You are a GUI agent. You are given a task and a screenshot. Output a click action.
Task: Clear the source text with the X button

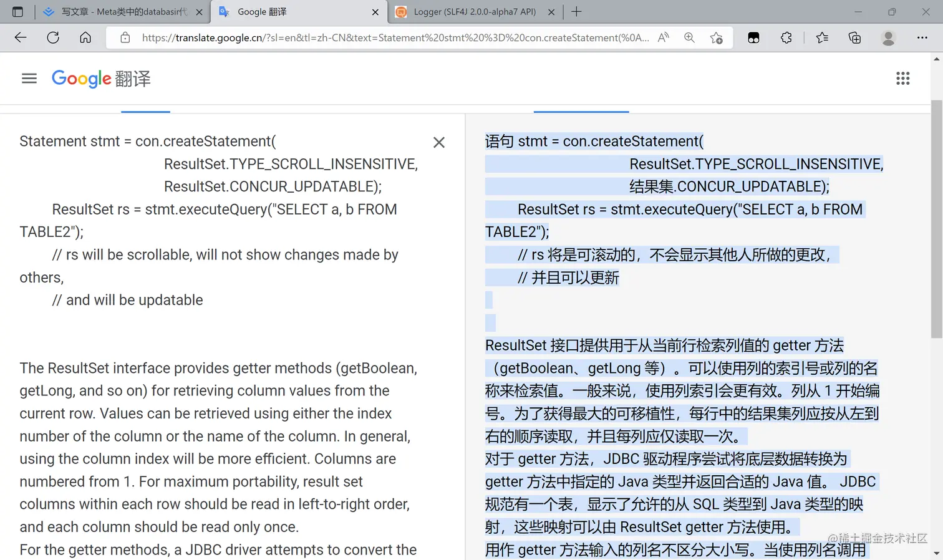point(439,142)
